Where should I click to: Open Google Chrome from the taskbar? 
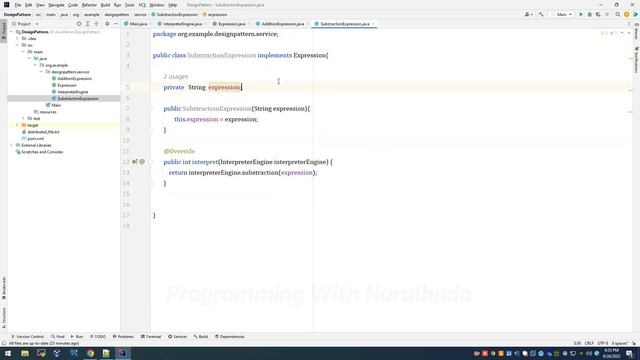coord(90,353)
